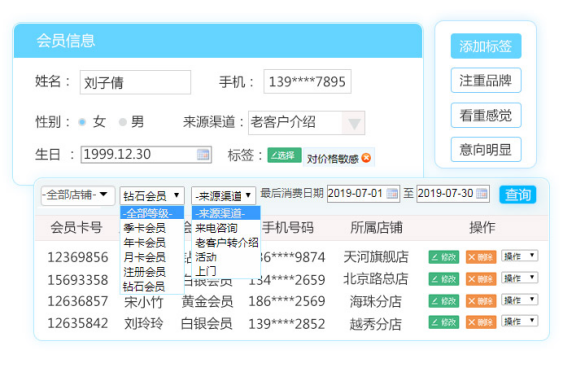The height and width of the screenshot is (372, 563).
Task: Click store cell 北京路总店
Action: (x=376, y=279)
